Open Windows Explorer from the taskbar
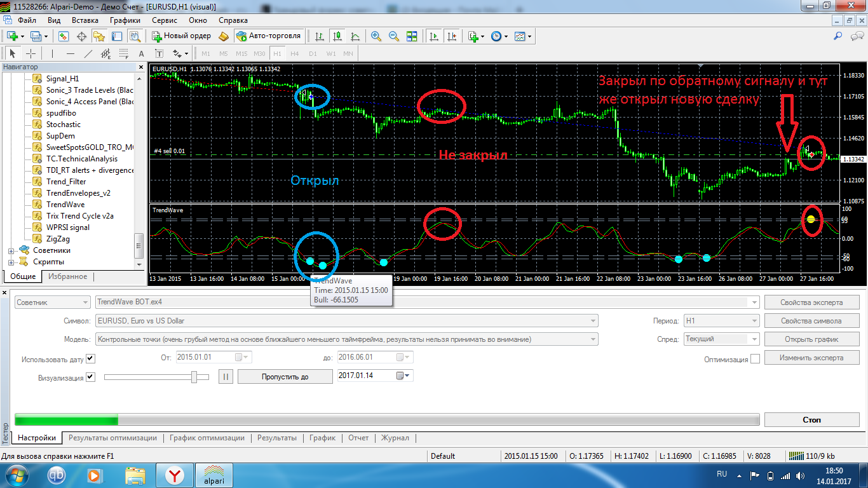 click(x=135, y=475)
